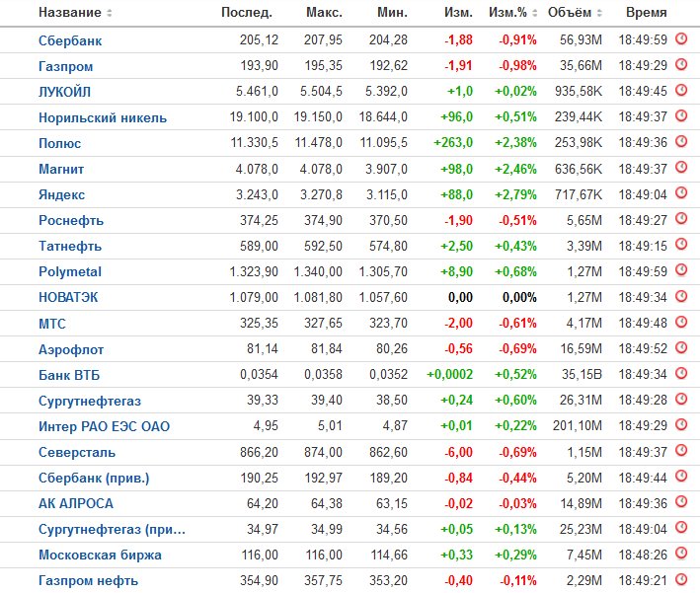Click the Время column header

click(647, 13)
